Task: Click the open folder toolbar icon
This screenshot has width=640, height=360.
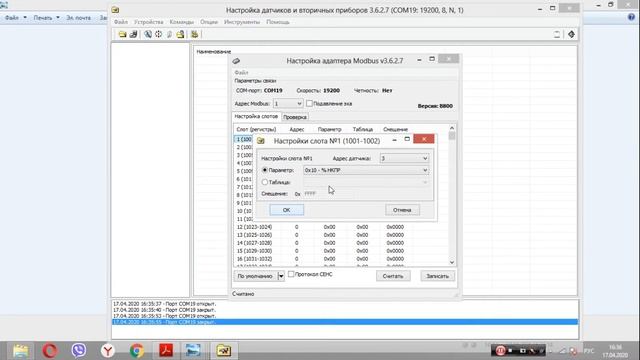Action: 122,34
